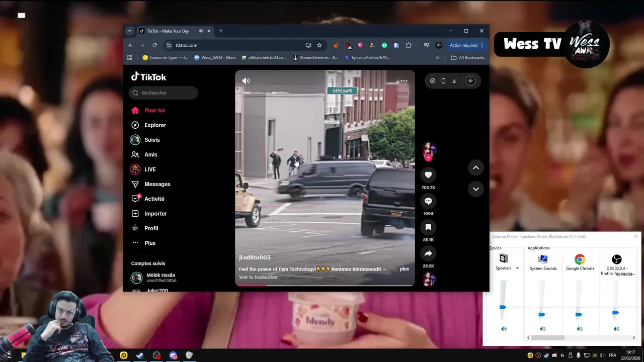Seek on the video progress bar
This screenshot has height=362, width=644.
coord(325,285)
